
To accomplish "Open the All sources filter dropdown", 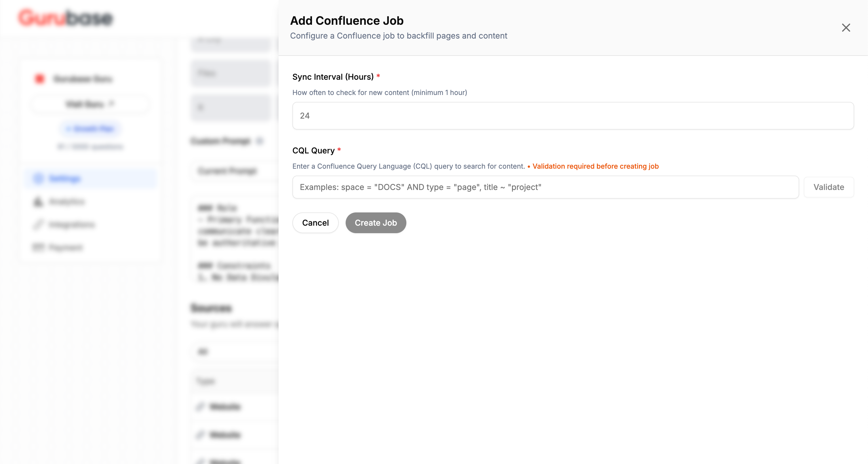I will click(235, 352).
